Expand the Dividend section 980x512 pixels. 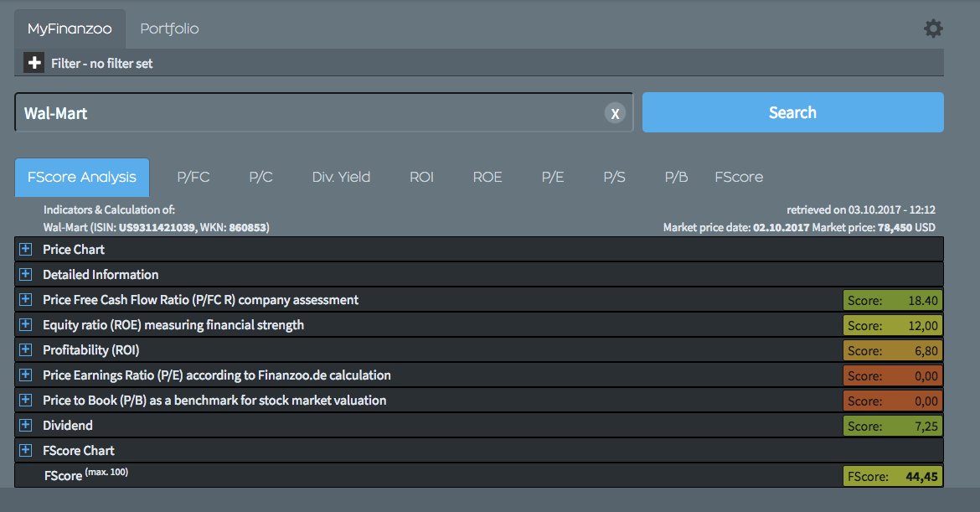click(25, 425)
